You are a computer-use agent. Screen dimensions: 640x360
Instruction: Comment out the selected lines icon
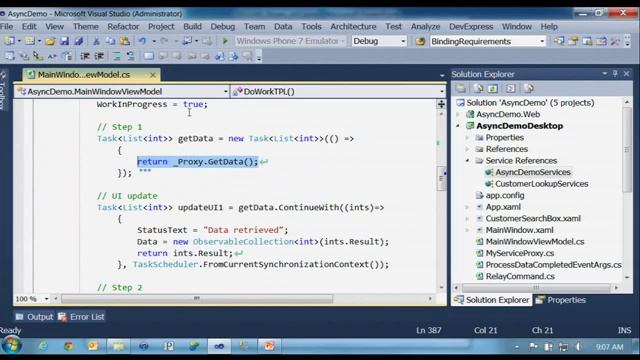pyautogui.click(x=117, y=56)
